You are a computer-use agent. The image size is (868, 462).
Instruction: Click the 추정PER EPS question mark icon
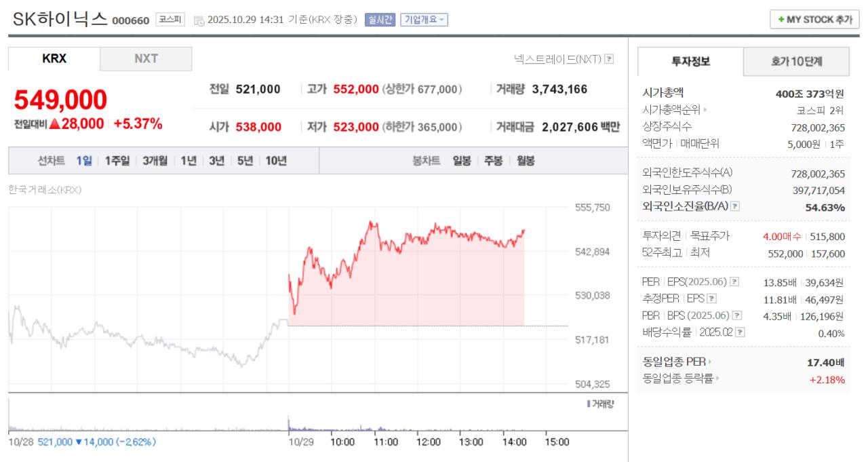point(712,299)
